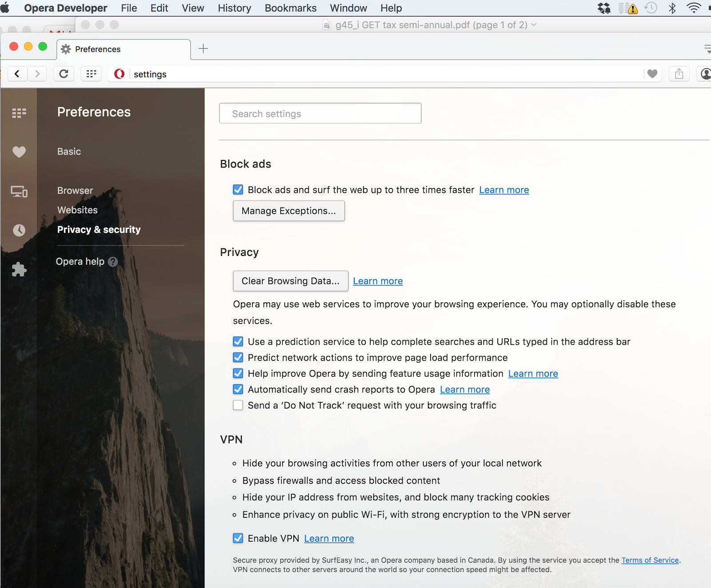This screenshot has height=588, width=711.
Task: Open the Bookmarks menu
Action: point(291,8)
